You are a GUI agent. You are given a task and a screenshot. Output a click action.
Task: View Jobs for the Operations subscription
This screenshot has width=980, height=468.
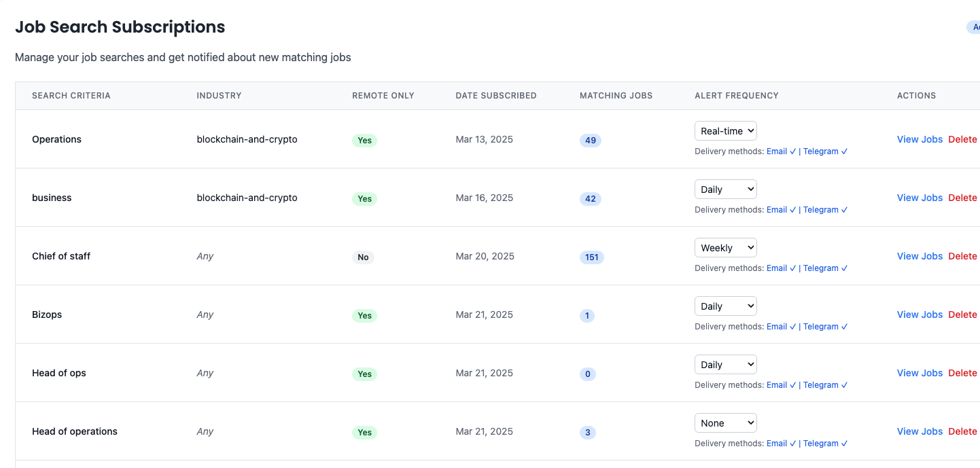click(x=920, y=139)
